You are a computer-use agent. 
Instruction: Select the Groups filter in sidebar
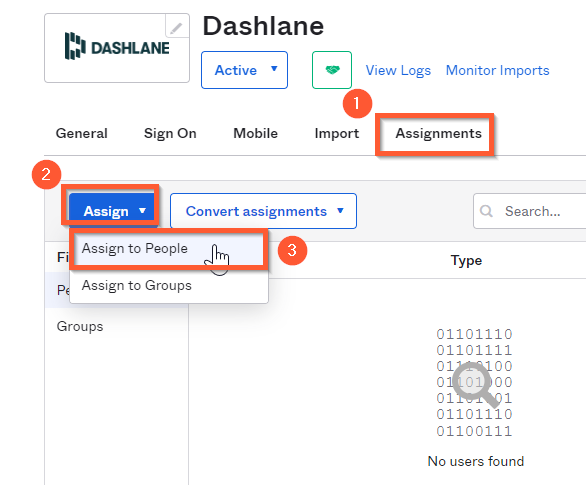[80, 326]
